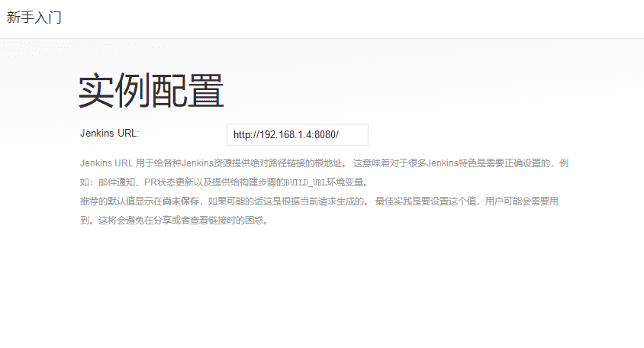
Task: Select the 实例配置 page heading
Action: click(x=151, y=91)
